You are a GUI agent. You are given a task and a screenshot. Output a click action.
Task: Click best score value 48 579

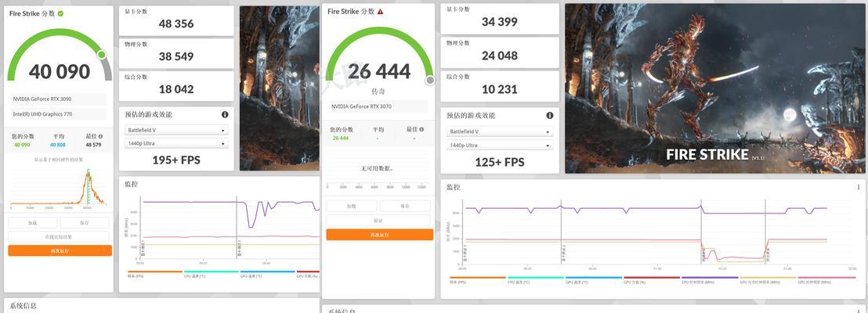coord(93,145)
